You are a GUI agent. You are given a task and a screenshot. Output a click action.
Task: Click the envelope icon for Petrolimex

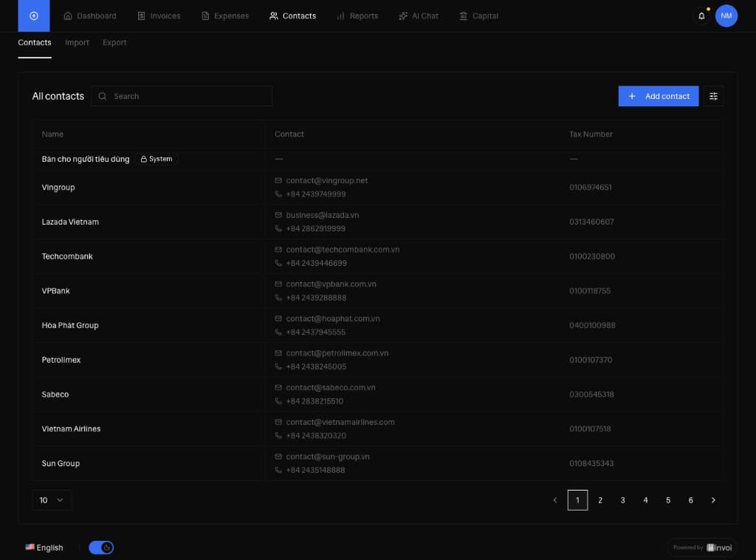coord(278,352)
